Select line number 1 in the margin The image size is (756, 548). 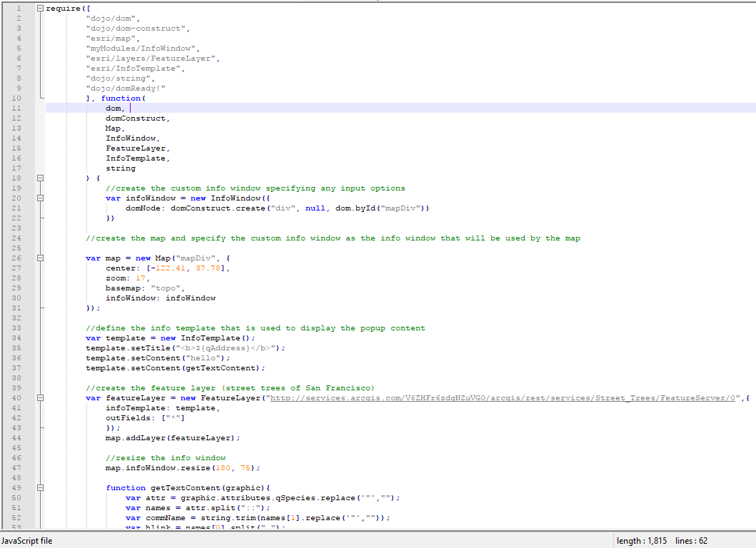(19, 8)
